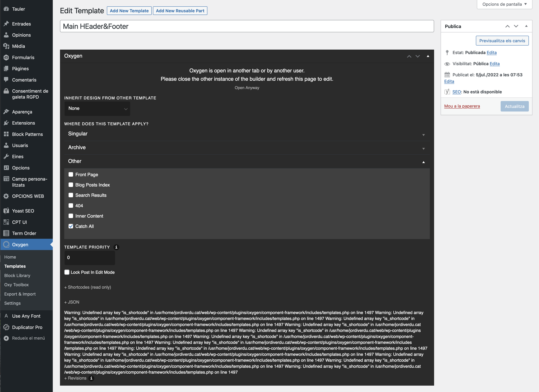Open the Template Priority info tooltip icon
Screen dimensions: 539x392
pos(116,247)
